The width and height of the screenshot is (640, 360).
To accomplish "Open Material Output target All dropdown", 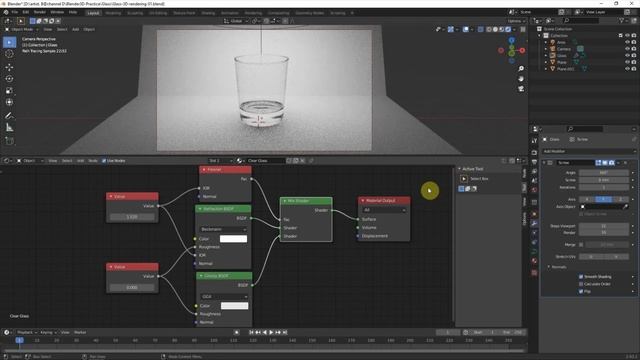I will click(384, 210).
